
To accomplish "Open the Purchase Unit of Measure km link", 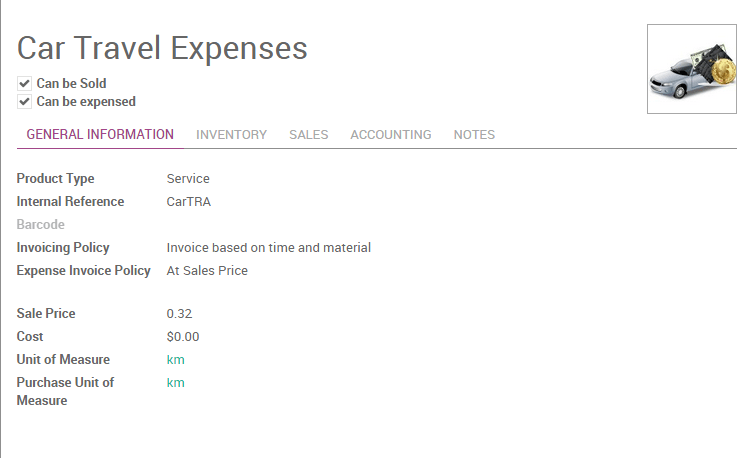I will coord(176,383).
